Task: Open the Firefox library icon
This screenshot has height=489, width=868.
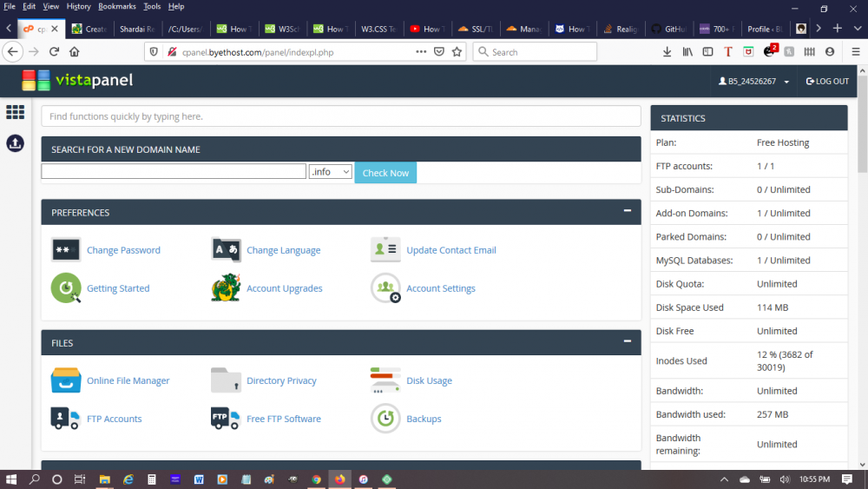Action: [687, 52]
